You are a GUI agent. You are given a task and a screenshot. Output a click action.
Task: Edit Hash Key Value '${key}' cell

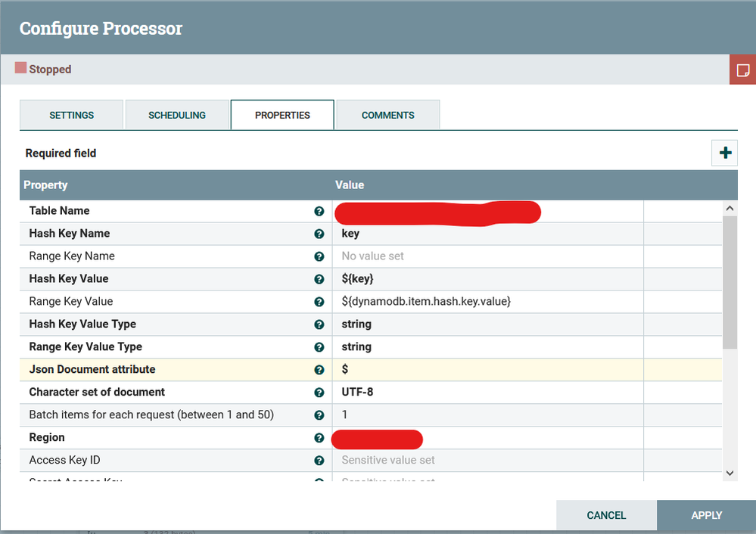[x=487, y=279]
